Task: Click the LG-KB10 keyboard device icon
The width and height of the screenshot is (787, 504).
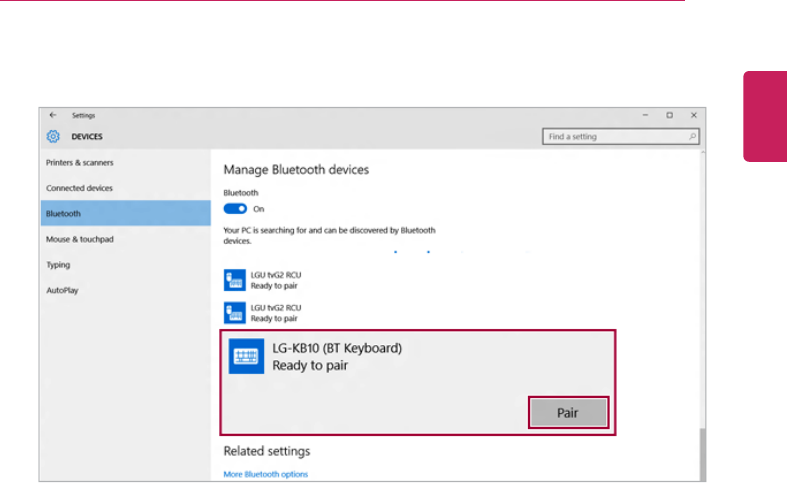Action: pyautogui.click(x=246, y=357)
